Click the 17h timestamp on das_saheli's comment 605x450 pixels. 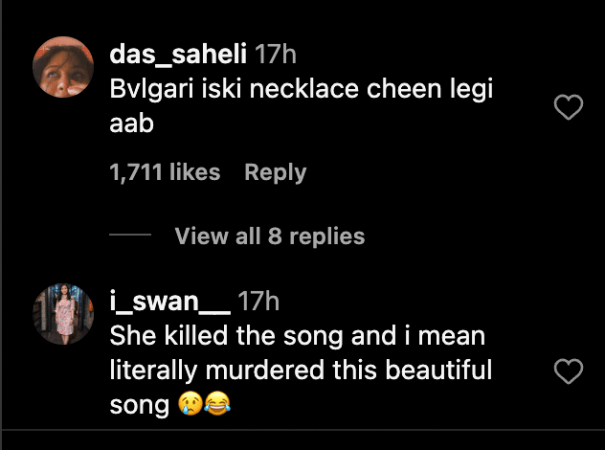coord(275,54)
